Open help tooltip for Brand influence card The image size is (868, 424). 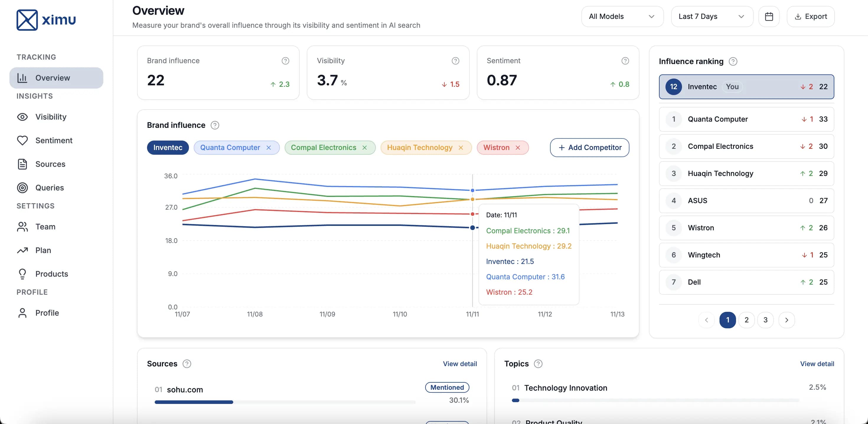[x=285, y=61]
